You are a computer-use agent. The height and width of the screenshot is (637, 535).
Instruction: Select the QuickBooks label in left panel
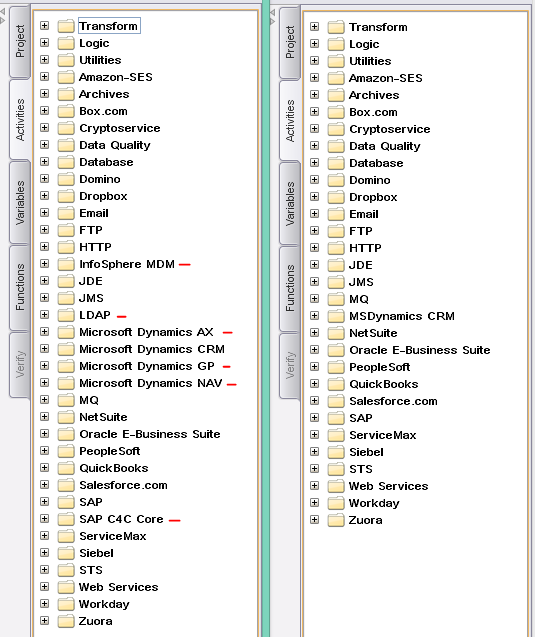pyautogui.click(x=114, y=468)
